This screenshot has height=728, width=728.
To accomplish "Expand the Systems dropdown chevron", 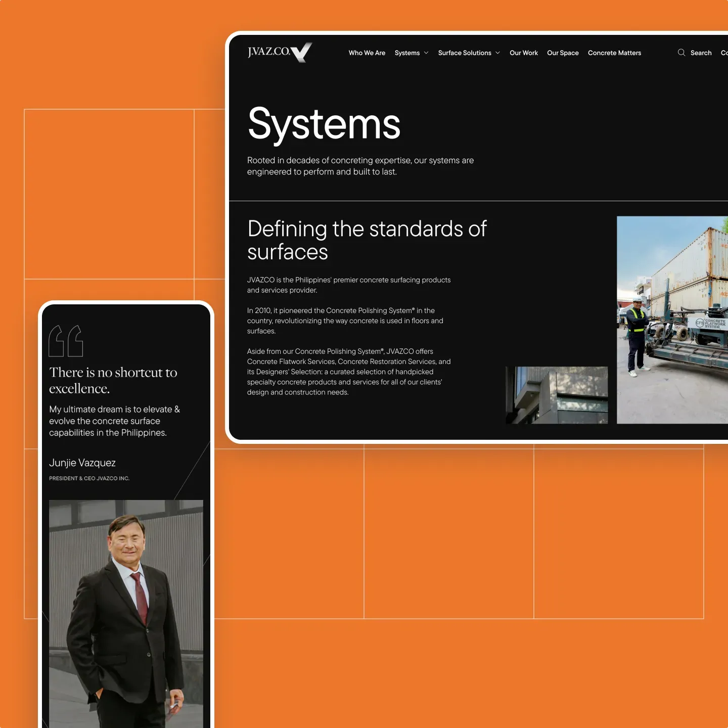I will [426, 53].
